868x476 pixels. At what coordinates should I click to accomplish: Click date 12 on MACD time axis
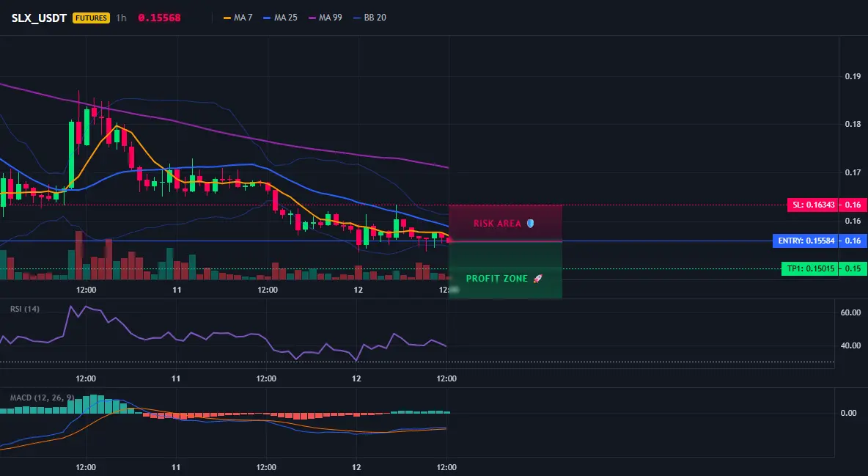pyautogui.click(x=356, y=467)
